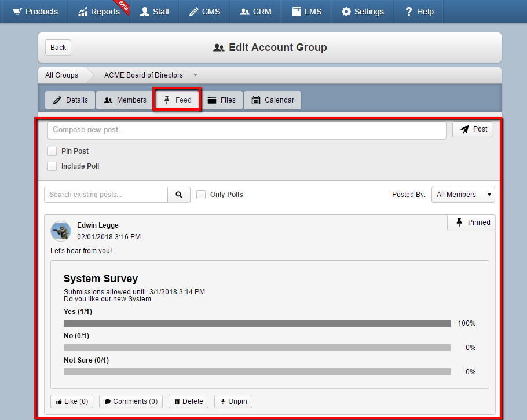Click the speech bubble Comments icon

(x=108, y=401)
